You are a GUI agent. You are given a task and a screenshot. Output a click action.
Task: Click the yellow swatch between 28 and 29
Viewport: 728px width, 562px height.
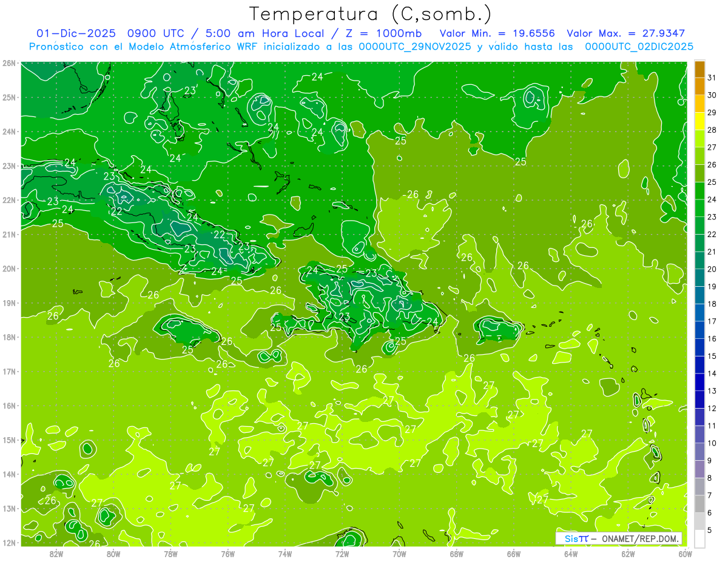pos(699,121)
